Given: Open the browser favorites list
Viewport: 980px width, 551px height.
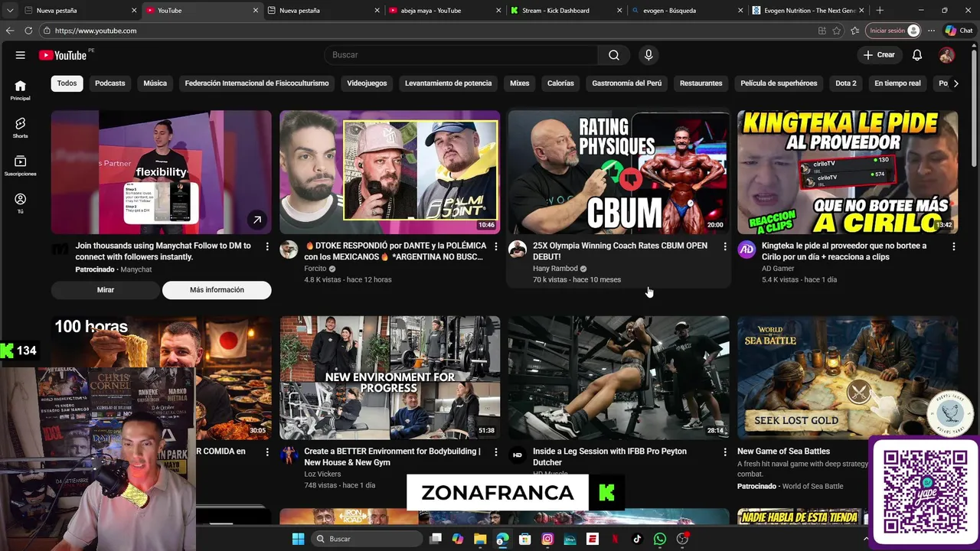Looking at the screenshot, I should [x=855, y=31].
